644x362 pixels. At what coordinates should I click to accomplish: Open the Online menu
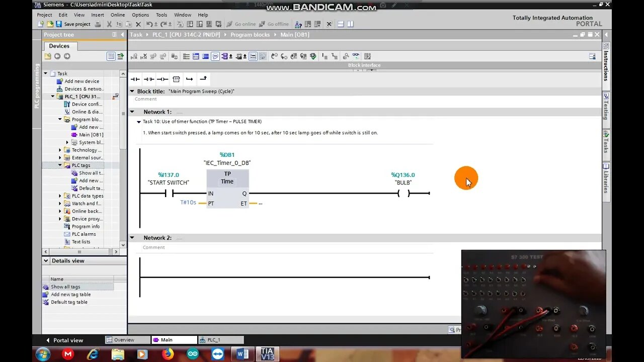click(118, 15)
